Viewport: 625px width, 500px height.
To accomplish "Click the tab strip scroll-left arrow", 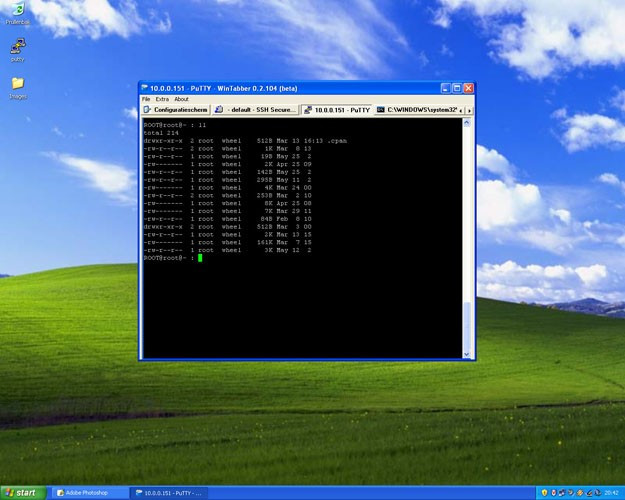I will pyautogui.click(x=461, y=110).
